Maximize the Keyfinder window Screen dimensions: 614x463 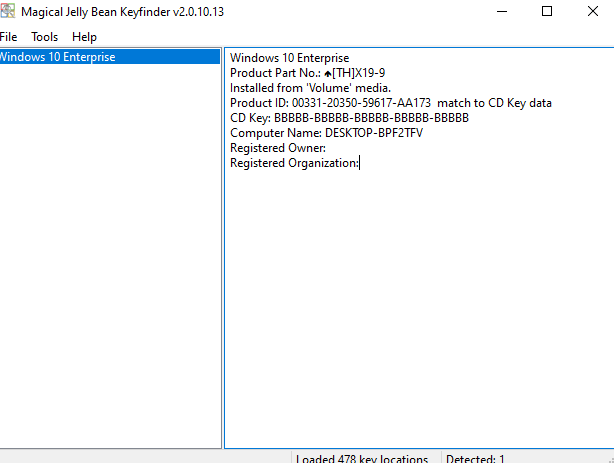pos(547,11)
